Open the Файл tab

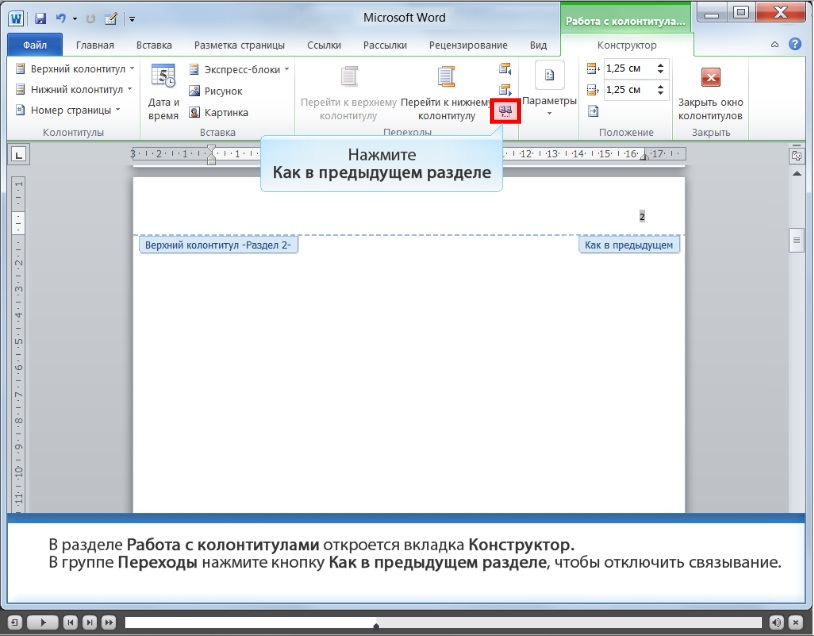(35, 45)
